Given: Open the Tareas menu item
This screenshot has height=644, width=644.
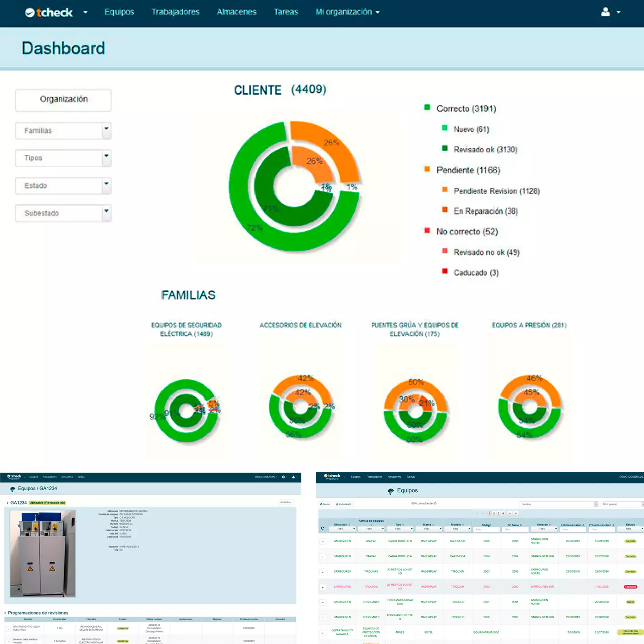Looking at the screenshot, I should click(x=286, y=12).
